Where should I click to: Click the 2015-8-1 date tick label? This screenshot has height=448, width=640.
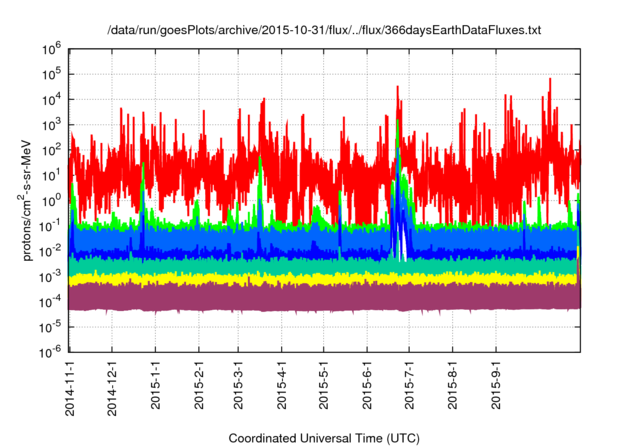(x=453, y=385)
